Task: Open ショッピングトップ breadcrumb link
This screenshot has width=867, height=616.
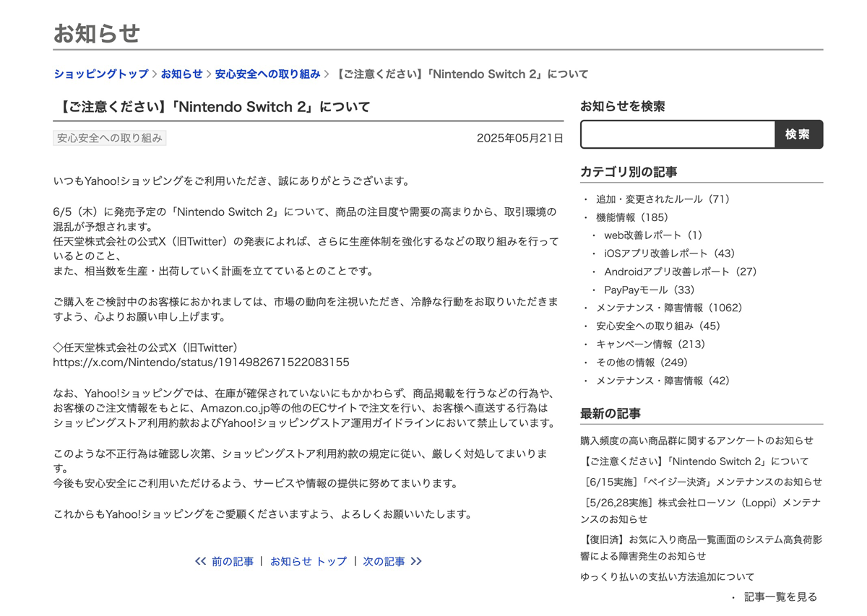Action: click(101, 74)
